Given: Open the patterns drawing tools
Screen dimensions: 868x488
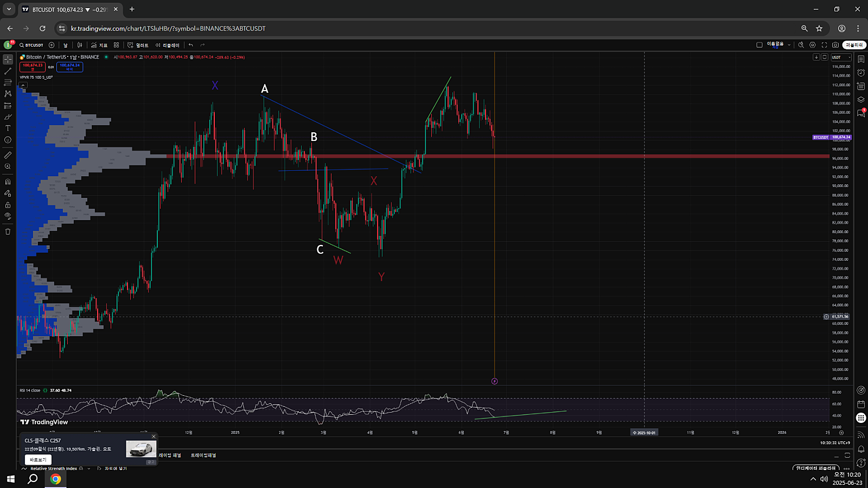Looking at the screenshot, I should tap(8, 94).
